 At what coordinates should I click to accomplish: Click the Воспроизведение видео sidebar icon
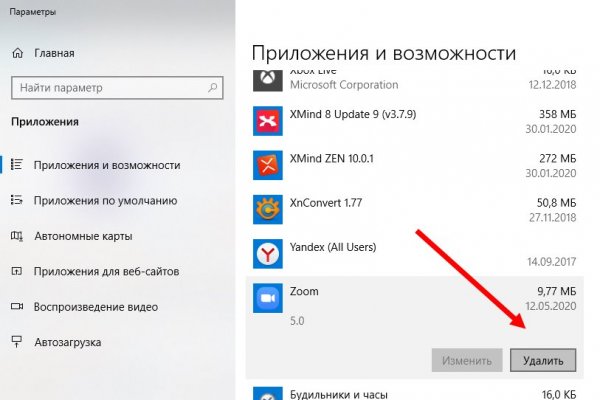click(17, 306)
